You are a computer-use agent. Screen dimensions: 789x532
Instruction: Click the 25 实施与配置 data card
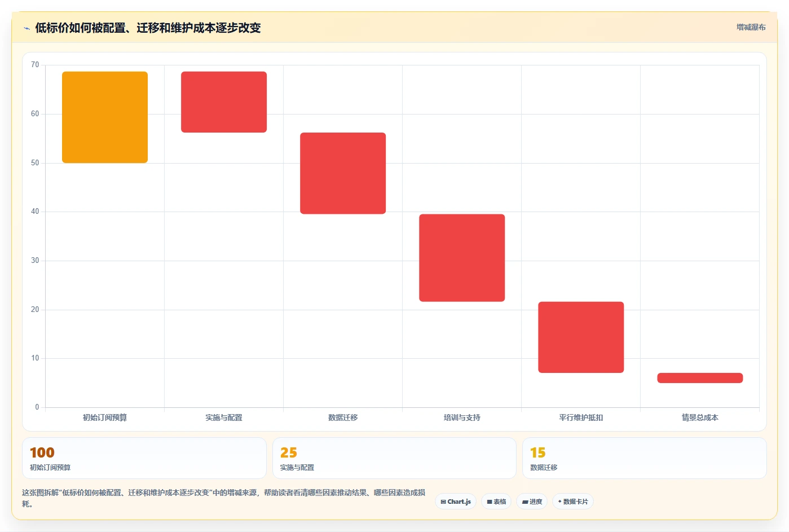(394, 458)
